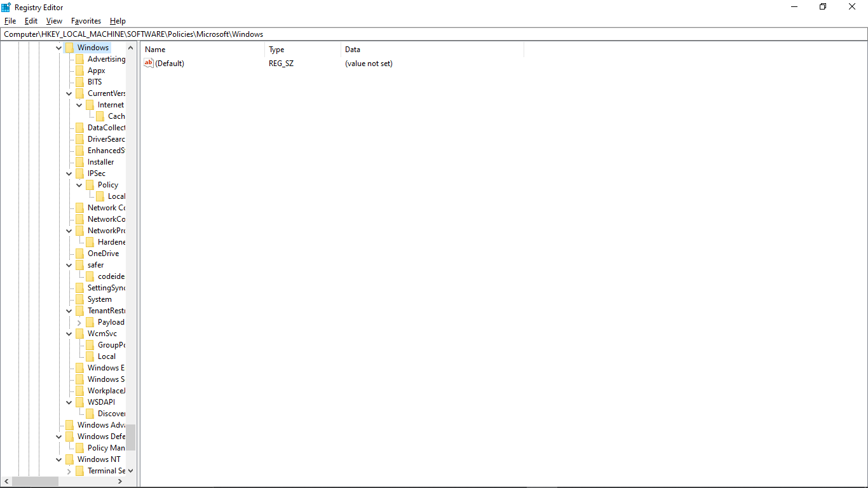Image resolution: width=868 pixels, height=488 pixels.
Task: Expand the Payload subkey
Action: pyautogui.click(x=79, y=322)
